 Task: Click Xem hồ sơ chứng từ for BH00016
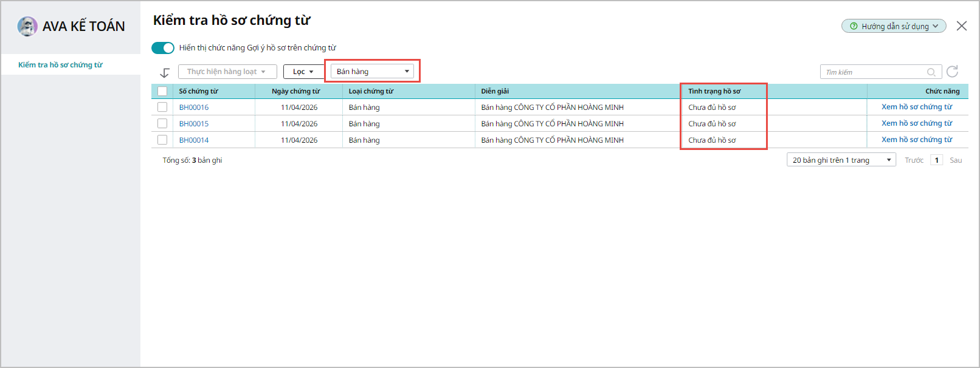917,107
